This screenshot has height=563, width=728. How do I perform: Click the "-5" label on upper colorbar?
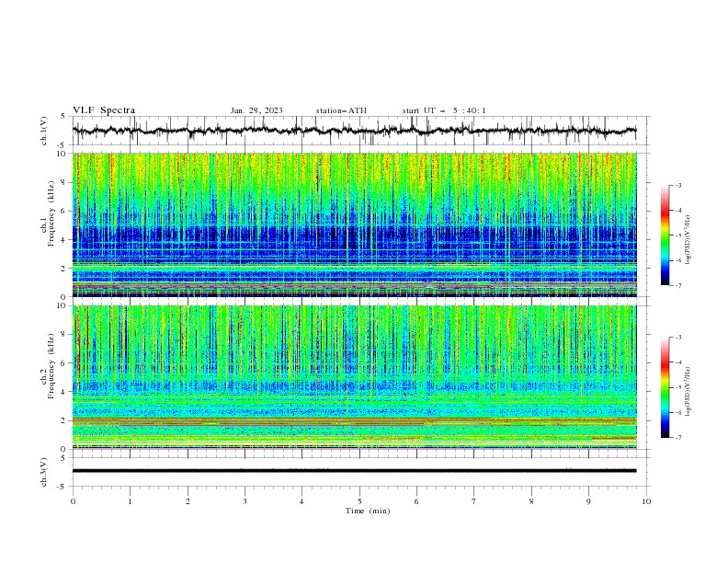coord(677,236)
